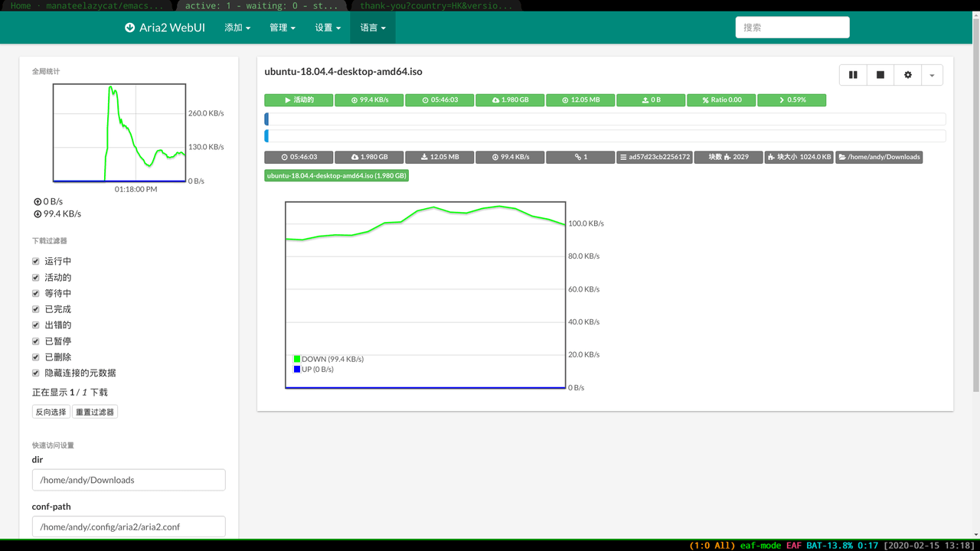Click gray 05:46:03 ETA badge
The height and width of the screenshot is (551, 980).
[299, 157]
